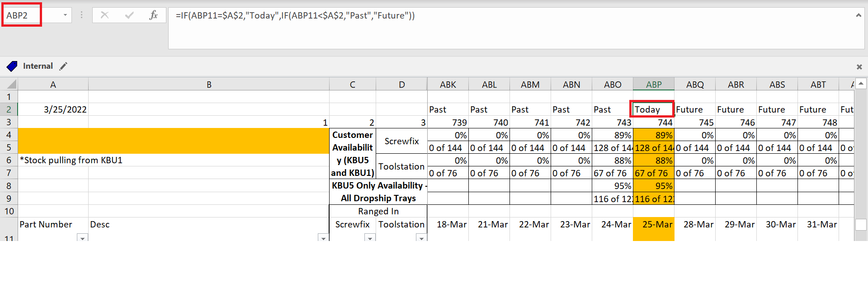Click the Enter formula checkmark icon

129,15
